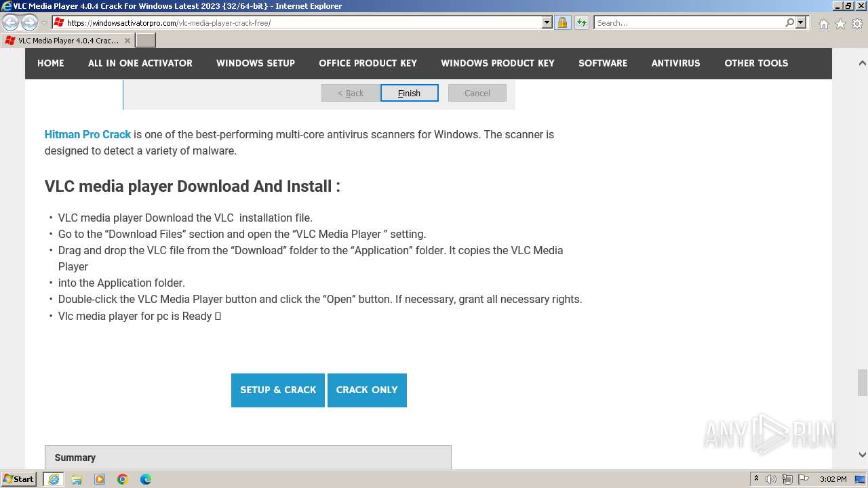868x488 pixels.
Task: Select the VLC Media Player 4.0.4 tab
Action: (x=68, y=41)
